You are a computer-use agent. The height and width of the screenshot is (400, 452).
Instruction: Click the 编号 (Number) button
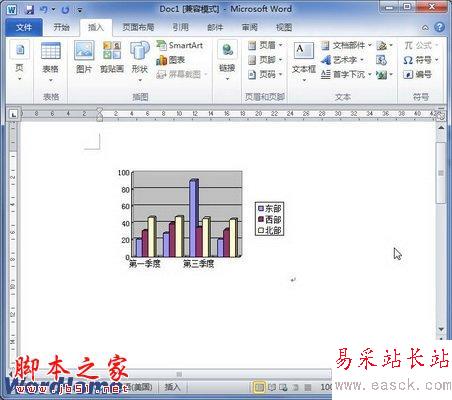tap(418, 74)
